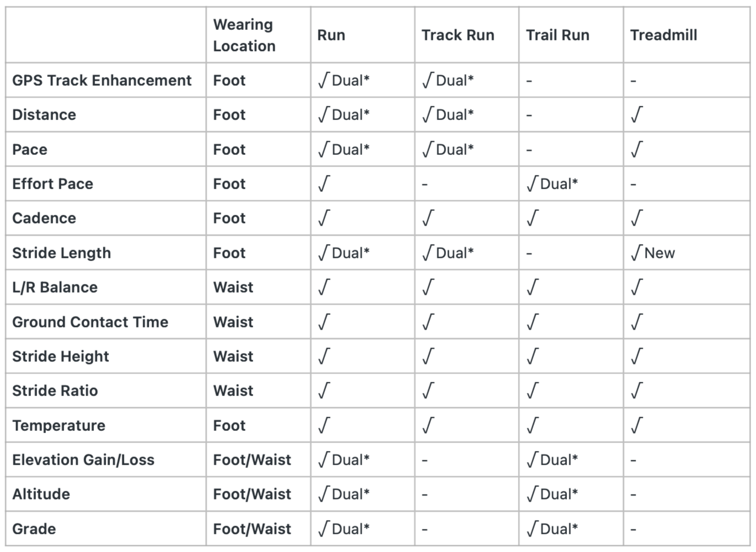Click Run checkmark in Temperature row
The height and width of the screenshot is (552, 756).
[324, 426]
